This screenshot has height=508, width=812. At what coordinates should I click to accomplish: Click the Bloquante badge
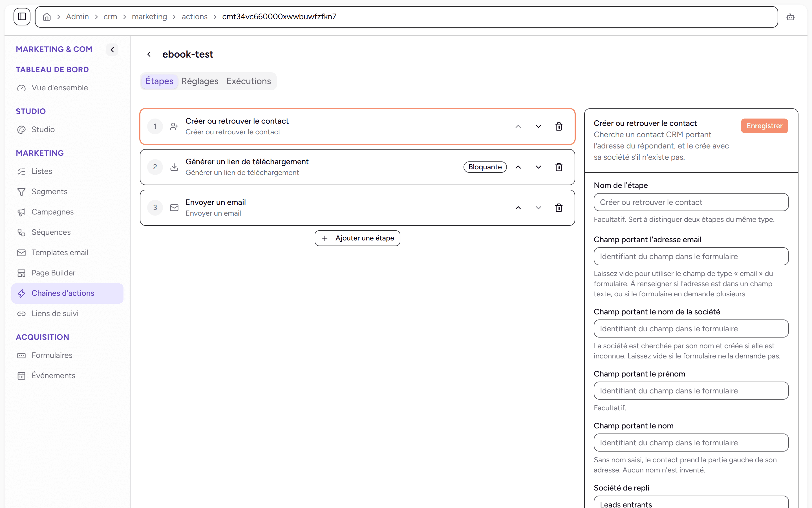click(485, 167)
